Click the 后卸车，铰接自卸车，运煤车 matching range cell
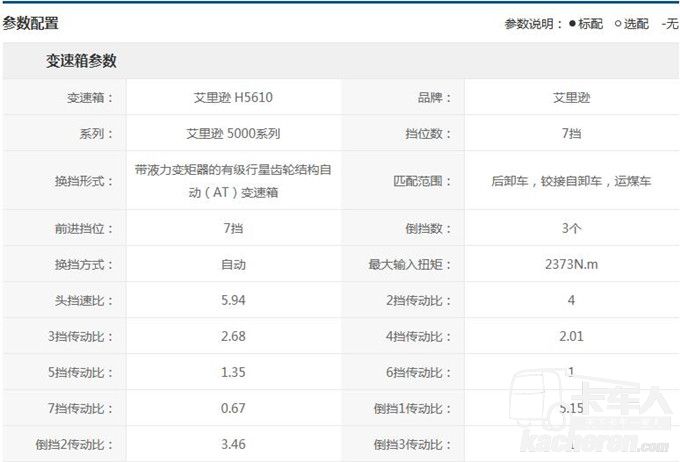This screenshot has height=462, width=680. (x=571, y=181)
